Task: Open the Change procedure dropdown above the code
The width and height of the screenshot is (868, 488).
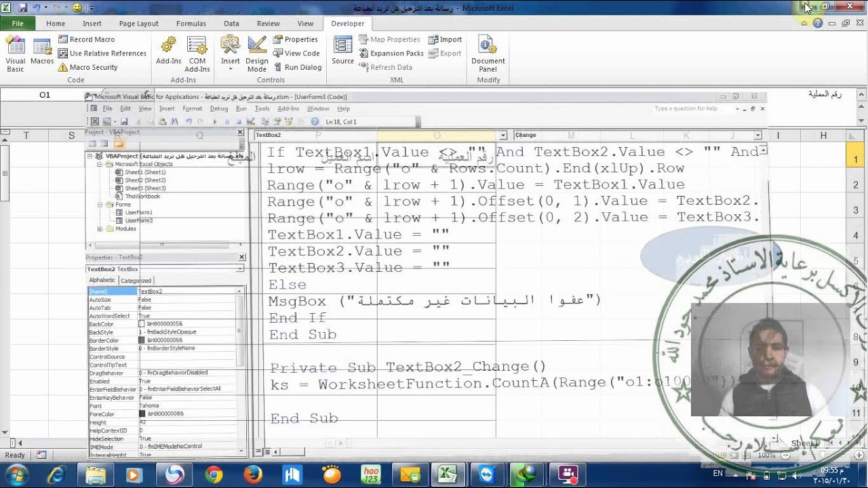Action: (758, 136)
